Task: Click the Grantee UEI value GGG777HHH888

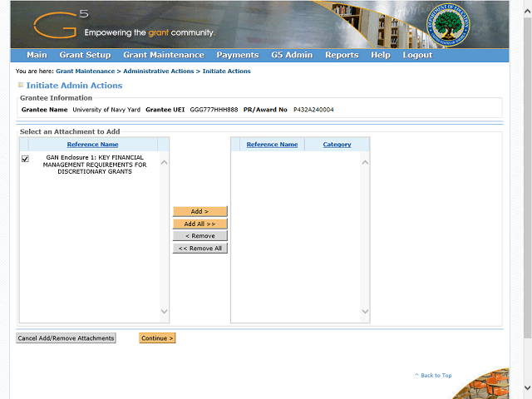Action: tap(214, 110)
